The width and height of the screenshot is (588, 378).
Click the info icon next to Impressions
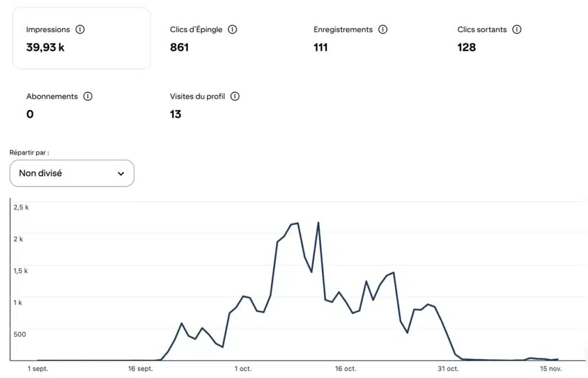(x=80, y=29)
